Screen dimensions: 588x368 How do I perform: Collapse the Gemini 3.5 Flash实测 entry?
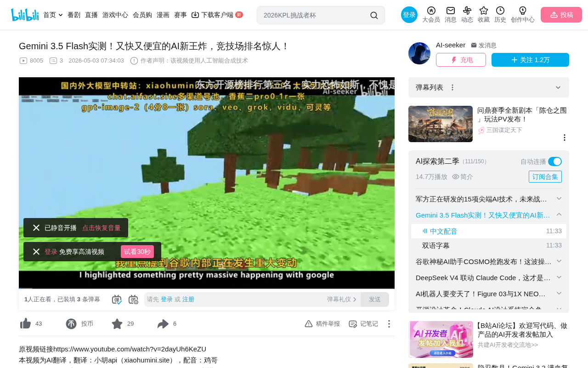(x=559, y=215)
